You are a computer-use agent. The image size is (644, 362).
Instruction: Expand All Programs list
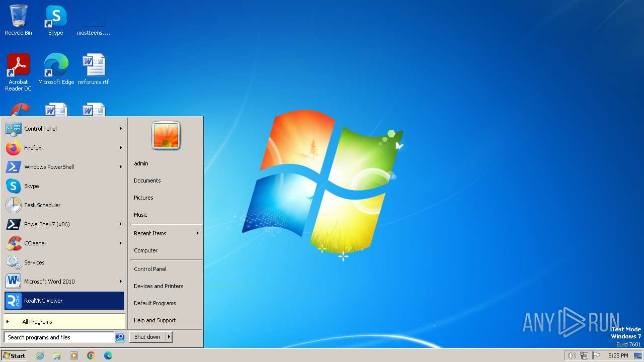(64, 322)
